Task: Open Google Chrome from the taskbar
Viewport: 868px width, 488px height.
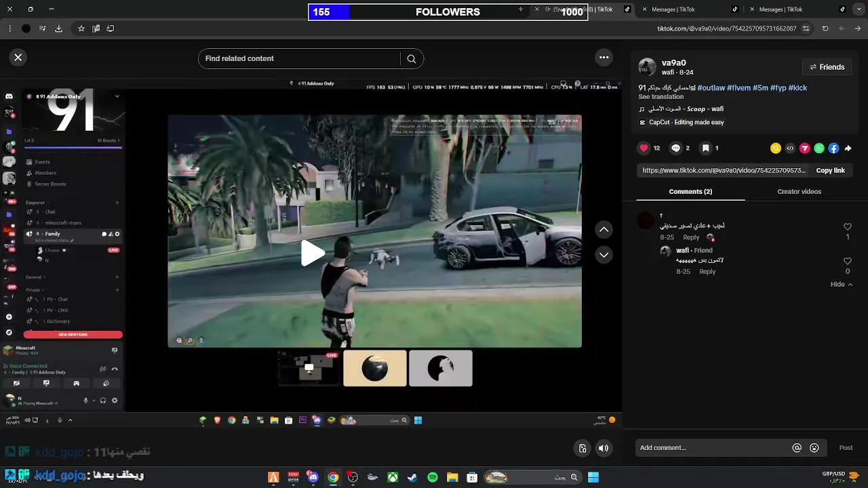Action: click(333, 477)
